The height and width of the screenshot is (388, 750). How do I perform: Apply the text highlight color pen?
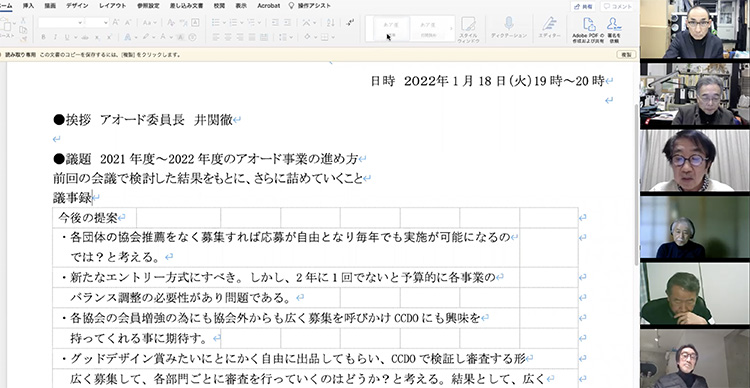click(x=145, y=37)
